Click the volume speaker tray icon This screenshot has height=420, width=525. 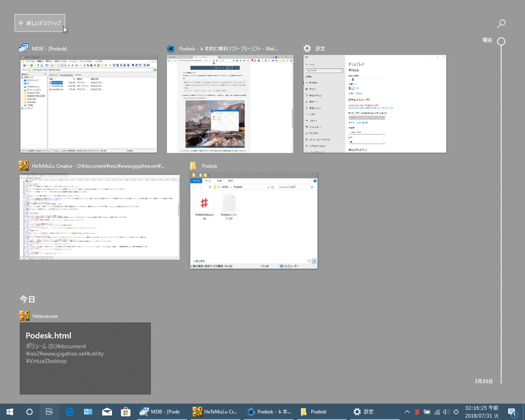(446, 412)
